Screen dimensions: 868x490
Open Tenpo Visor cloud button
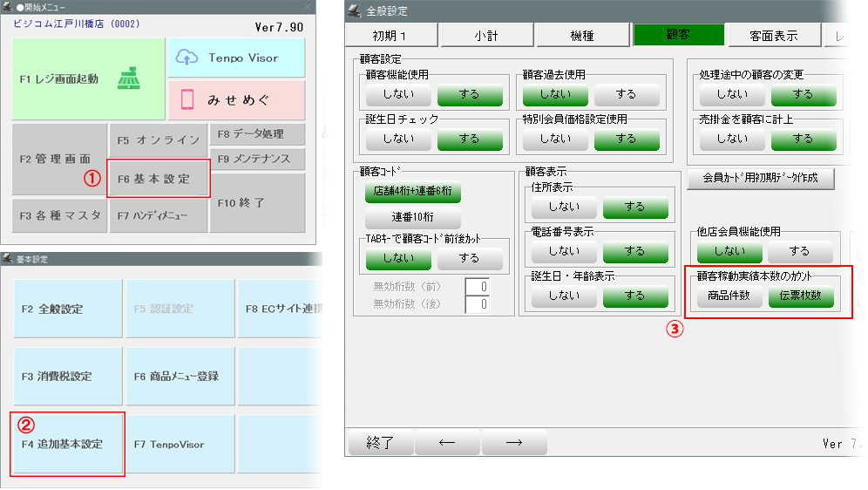pyautogui.click(x=236, y=58)
